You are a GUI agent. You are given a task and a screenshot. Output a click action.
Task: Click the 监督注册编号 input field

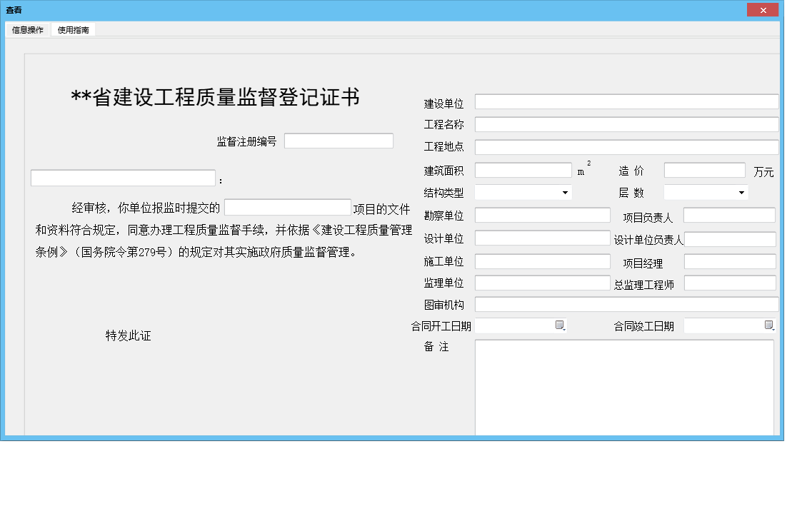339,140
